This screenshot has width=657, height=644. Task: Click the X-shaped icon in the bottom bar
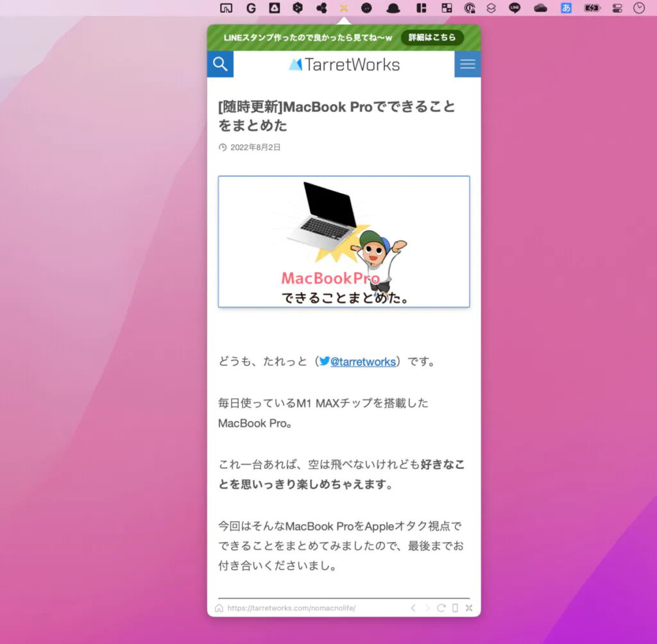click(x=469, y=608)
